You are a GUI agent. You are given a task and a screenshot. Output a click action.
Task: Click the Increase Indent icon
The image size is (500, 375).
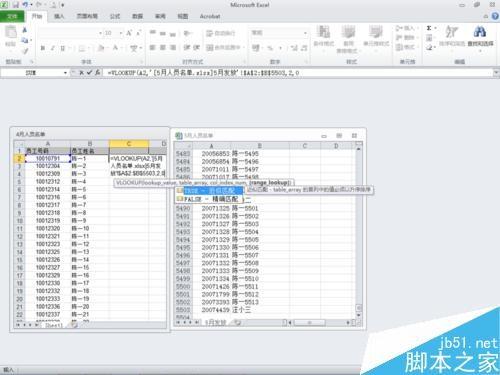point(197,48)
